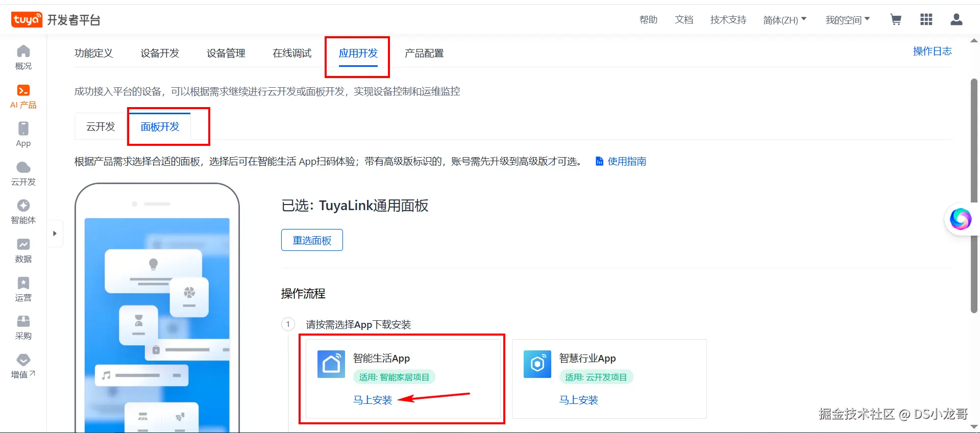Open the 操作日志 link
The image size is (980, 433).
(932, 51)
